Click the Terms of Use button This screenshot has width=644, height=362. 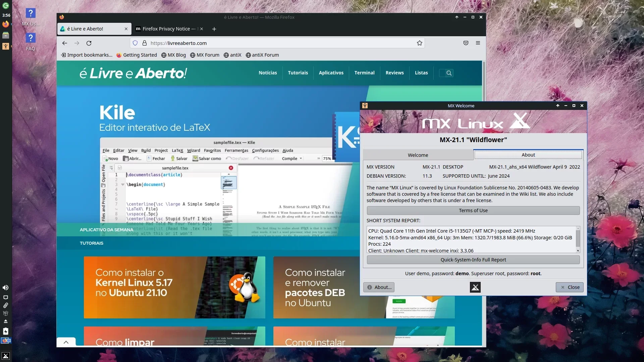(x=473, y=210)
